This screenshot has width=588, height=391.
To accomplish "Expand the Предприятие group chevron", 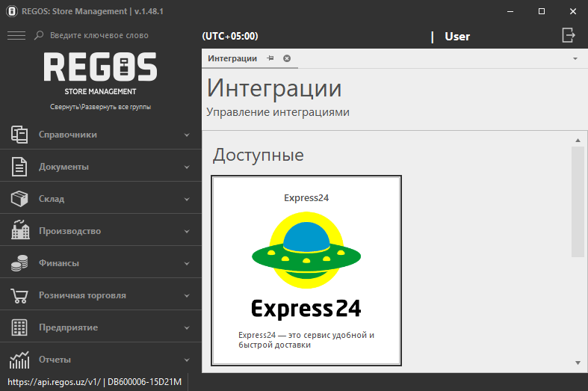I will tap(187, 327).
